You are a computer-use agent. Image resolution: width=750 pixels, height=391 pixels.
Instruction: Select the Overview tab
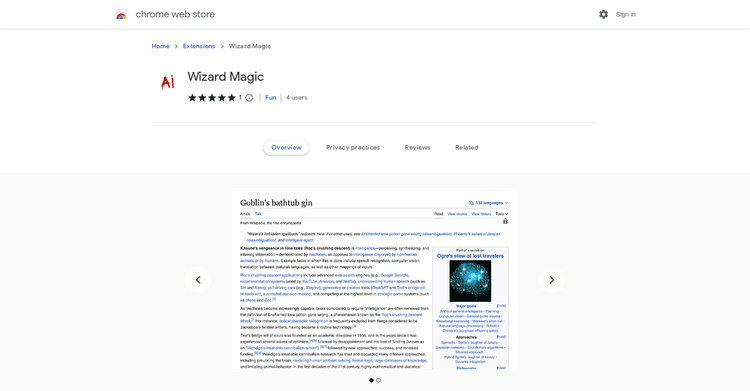287,147
